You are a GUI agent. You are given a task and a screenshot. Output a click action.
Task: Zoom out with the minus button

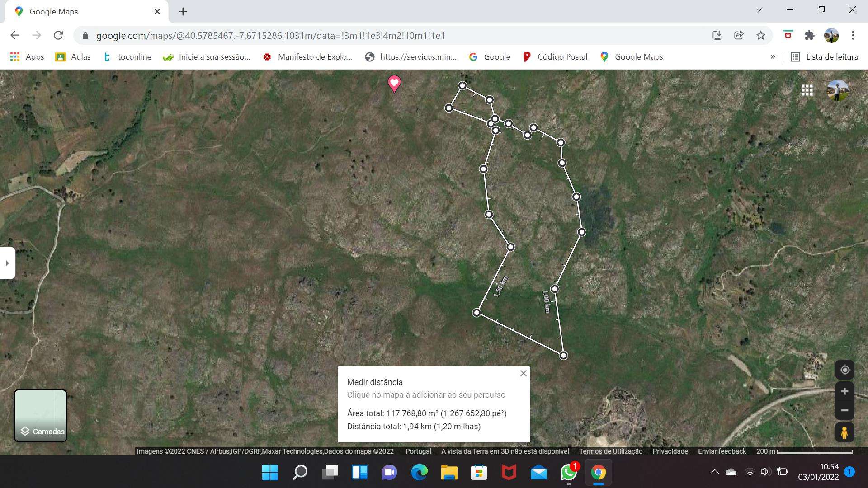tap(844, 411)
